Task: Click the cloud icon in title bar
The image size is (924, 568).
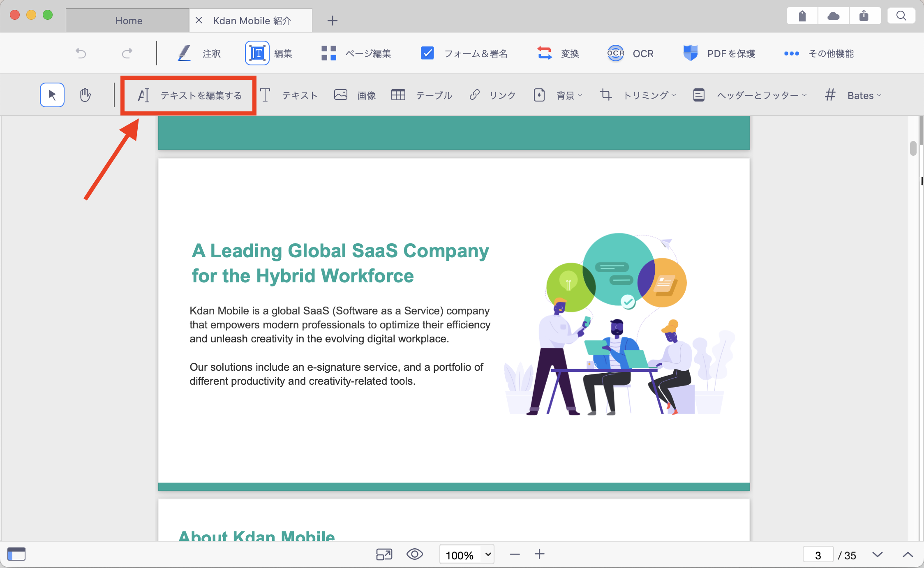Action: pos(833,16)
